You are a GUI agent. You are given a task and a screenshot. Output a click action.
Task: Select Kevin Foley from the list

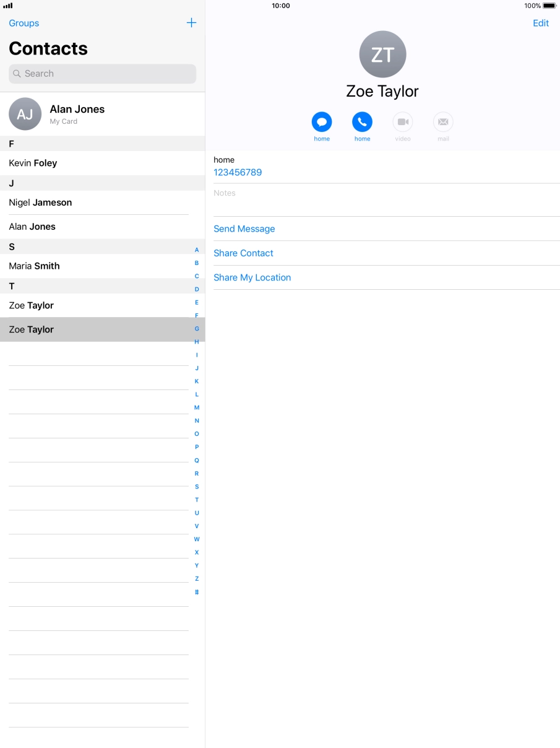click(x=33, y=163)
